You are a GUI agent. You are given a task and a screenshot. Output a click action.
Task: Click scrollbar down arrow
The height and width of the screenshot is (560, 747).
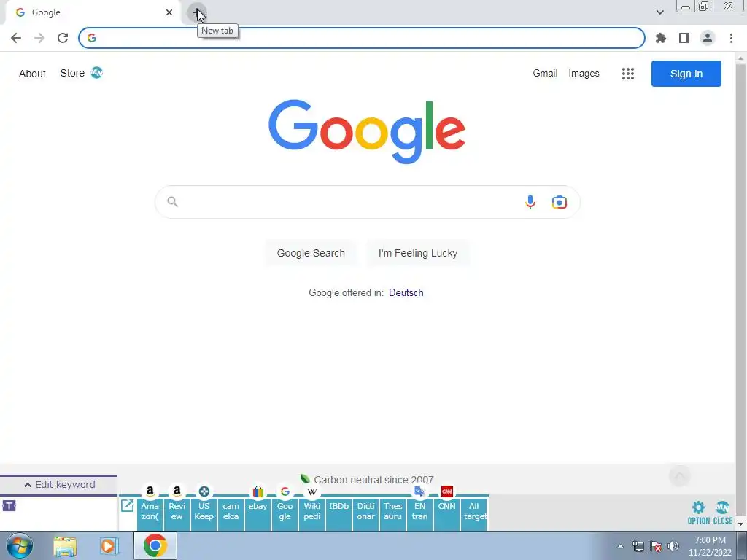tap(740, 524)
